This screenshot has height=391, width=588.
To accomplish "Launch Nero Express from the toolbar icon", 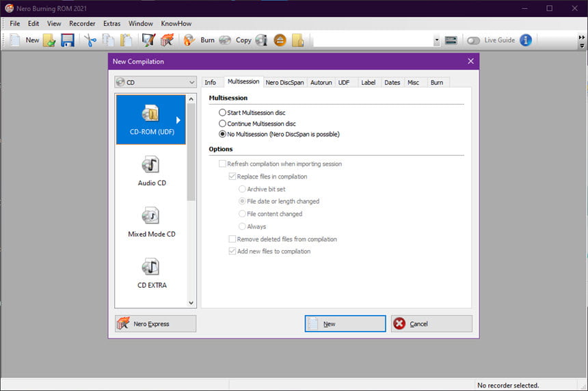I will pos(168,40).
